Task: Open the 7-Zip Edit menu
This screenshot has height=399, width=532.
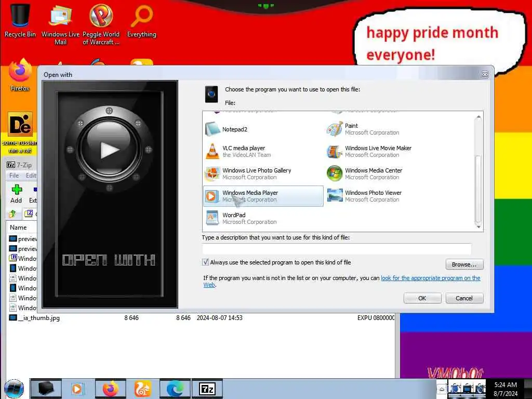Action: [31, 176]
